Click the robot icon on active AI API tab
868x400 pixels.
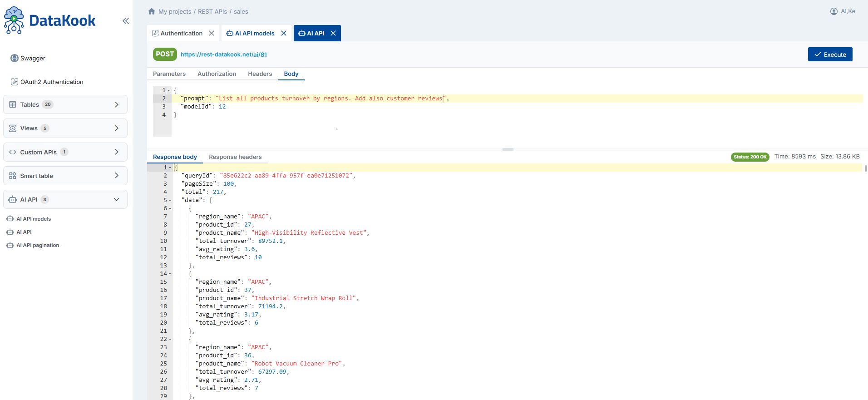302,33
